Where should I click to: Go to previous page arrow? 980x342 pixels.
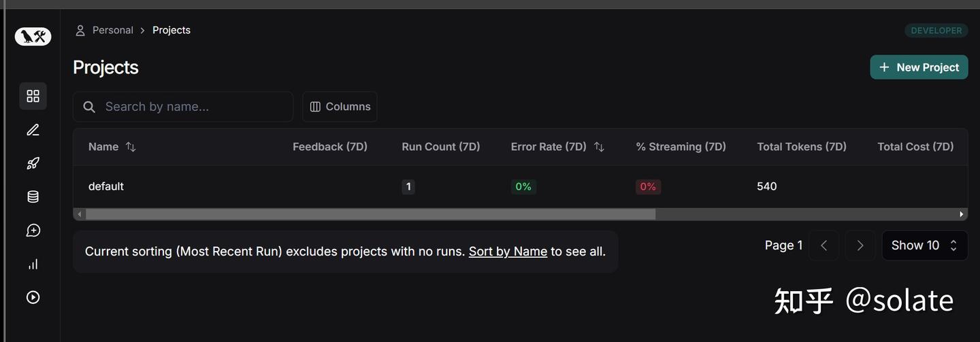click(x=823, y=245)
